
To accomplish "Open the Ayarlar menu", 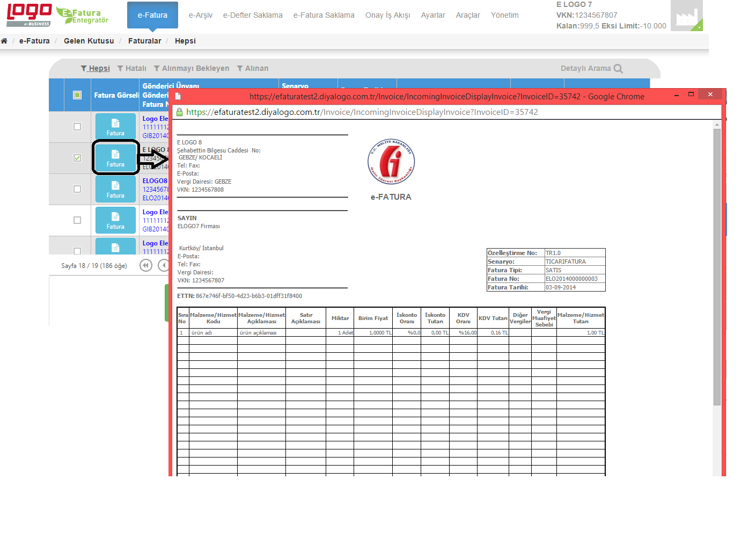I will [x=433, y=15].
